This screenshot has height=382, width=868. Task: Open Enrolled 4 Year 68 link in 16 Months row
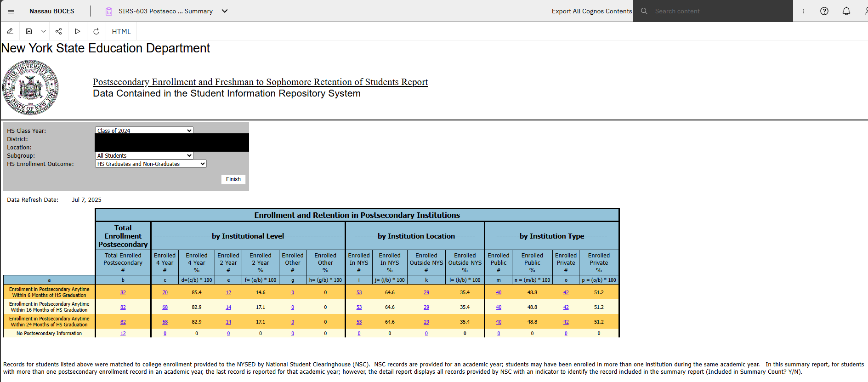point(165,307)
